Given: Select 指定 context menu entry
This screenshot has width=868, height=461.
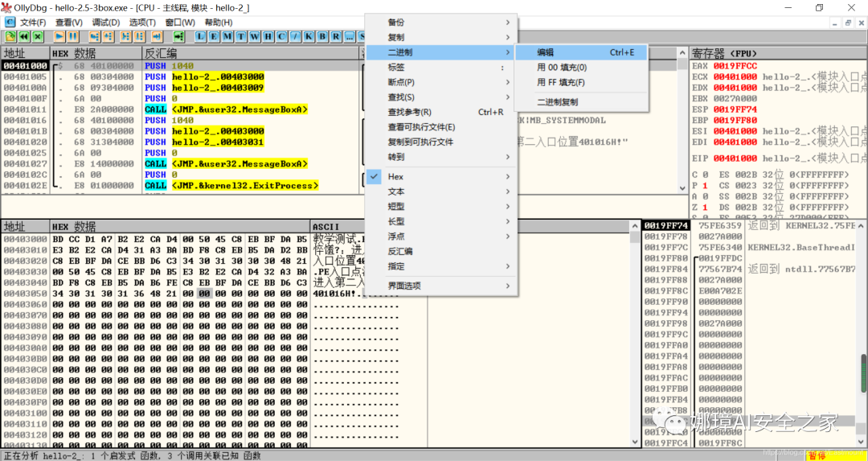Looking at the screenshot, I should [441, 266].
